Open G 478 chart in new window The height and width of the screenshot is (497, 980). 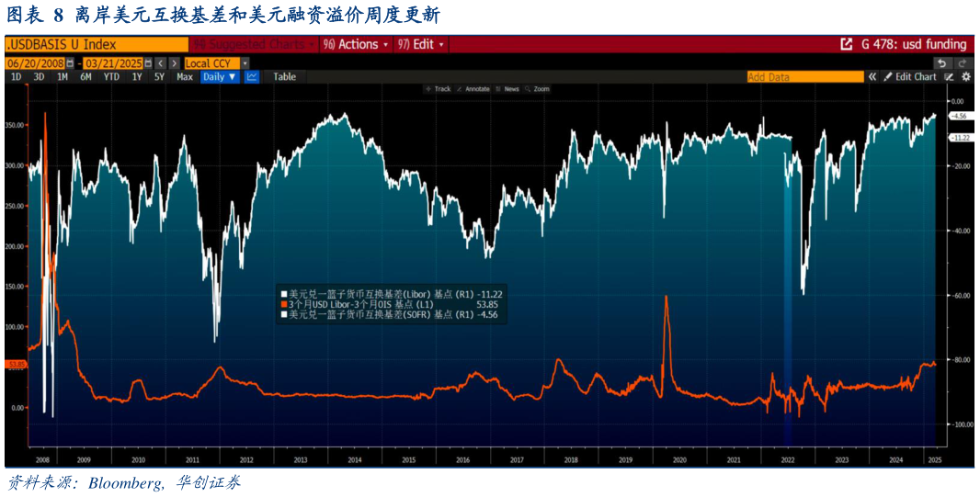(846, 44)
